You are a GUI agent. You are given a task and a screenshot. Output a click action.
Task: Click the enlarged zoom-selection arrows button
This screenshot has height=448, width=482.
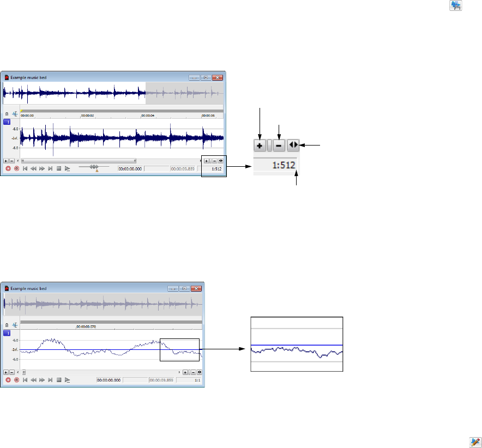pyautogui.click(x=293, y=145)
